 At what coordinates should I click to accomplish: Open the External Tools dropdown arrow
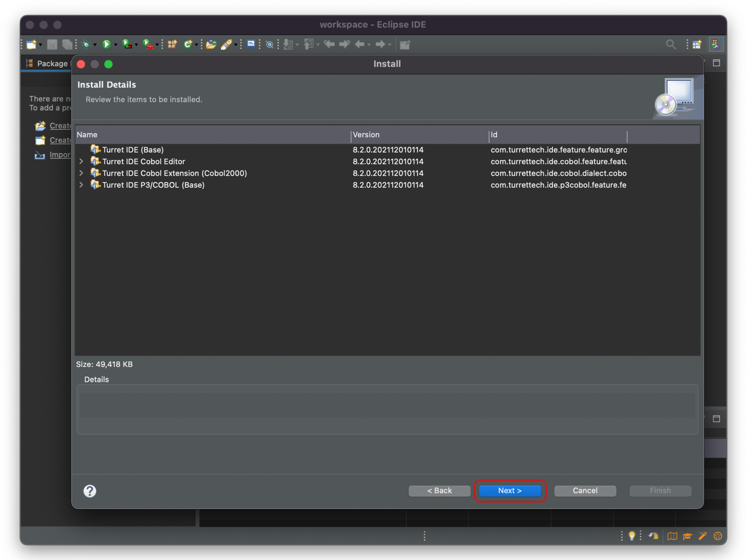pyautogui.click(x=157, y=45)
